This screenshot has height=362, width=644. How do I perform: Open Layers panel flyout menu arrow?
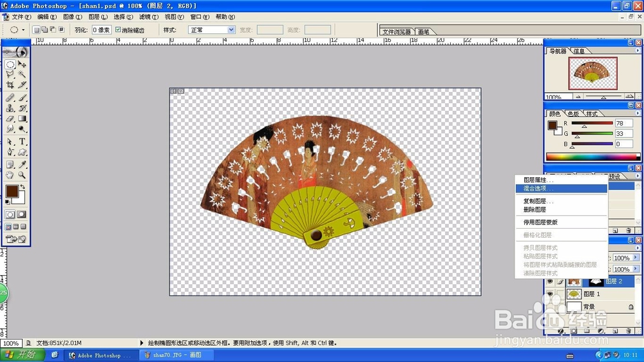coord(638,248)
